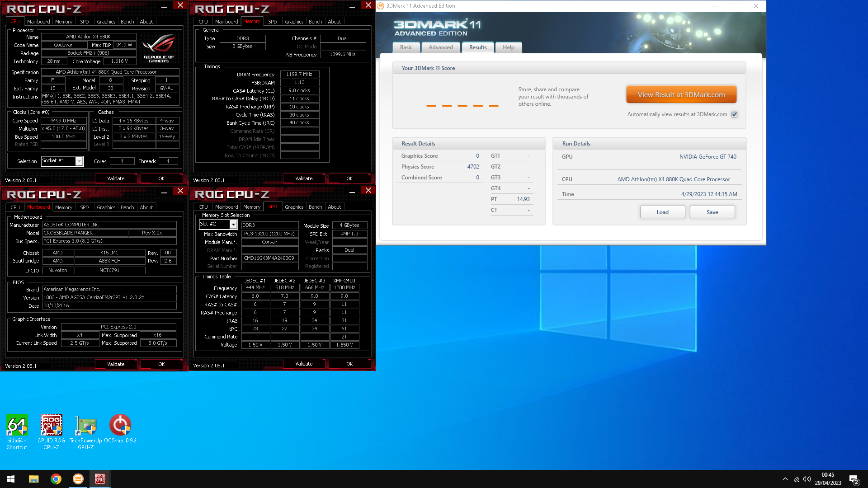Screen dimensions: 868x488
Task: Click the orange app icon in taskbar
Action: click(78, 479)
